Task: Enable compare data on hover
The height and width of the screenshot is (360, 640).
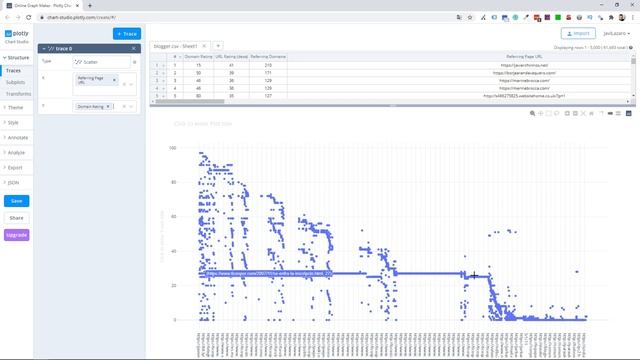Action: (x=618, y=113)
